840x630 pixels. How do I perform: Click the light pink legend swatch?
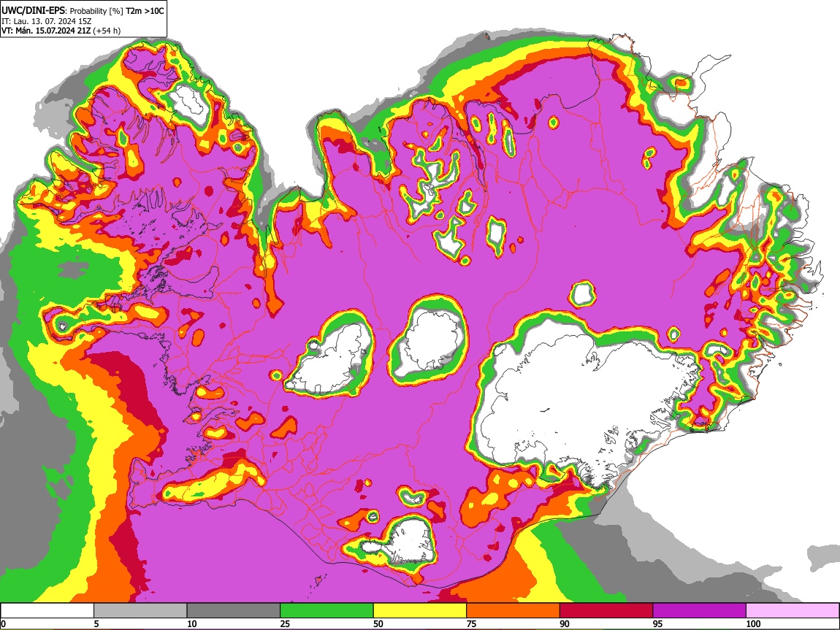793,610
